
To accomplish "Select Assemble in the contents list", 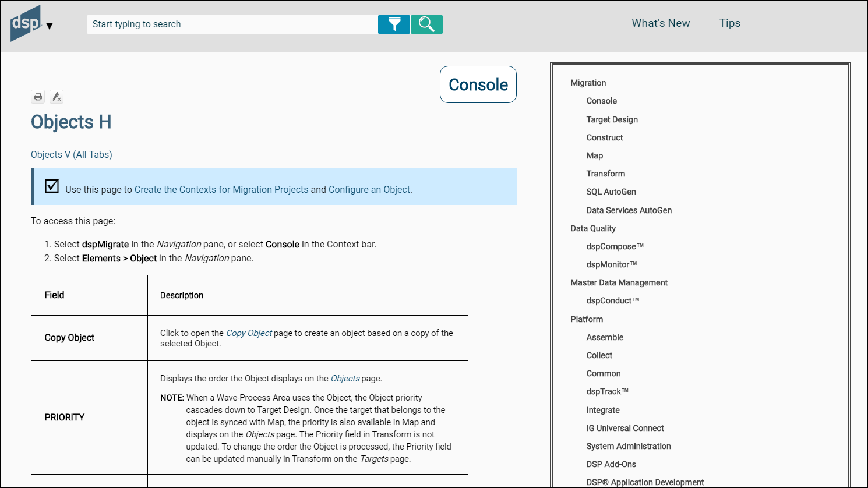I will (605, 337).
